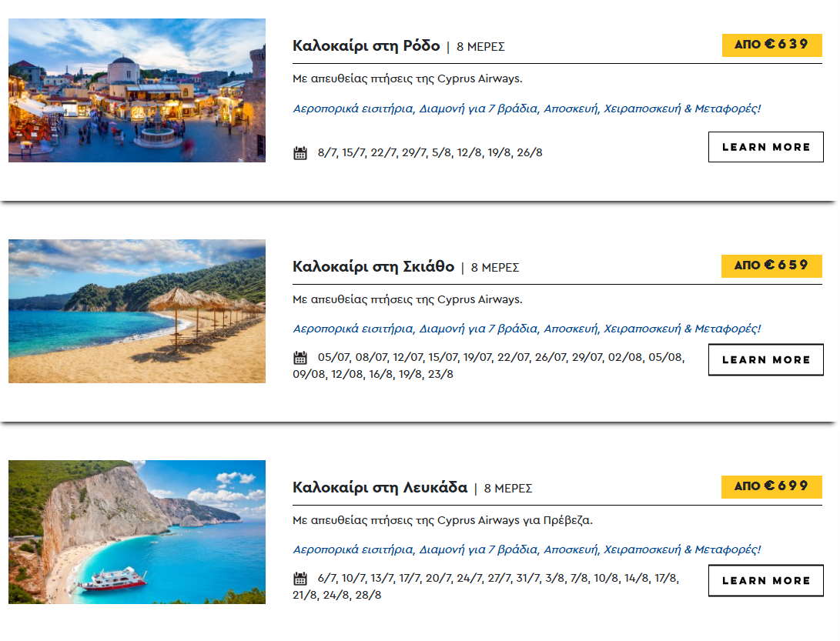Click the calendar icon for Rhodes dates
The height and width of the screenshot is (641, 840).
point(300,153)
